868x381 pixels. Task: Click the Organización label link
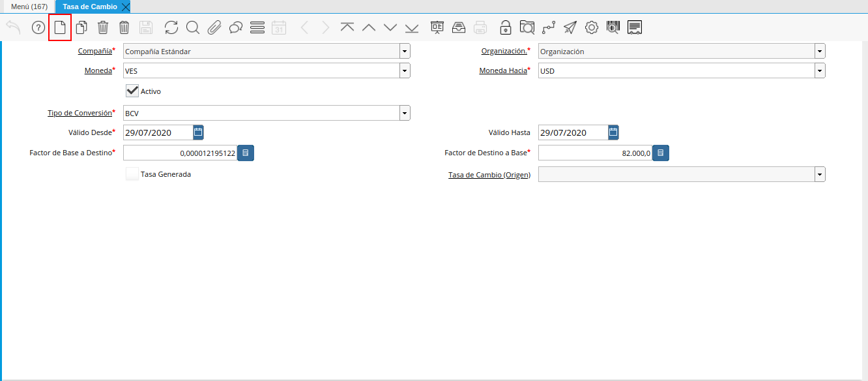tap(504, 51)
